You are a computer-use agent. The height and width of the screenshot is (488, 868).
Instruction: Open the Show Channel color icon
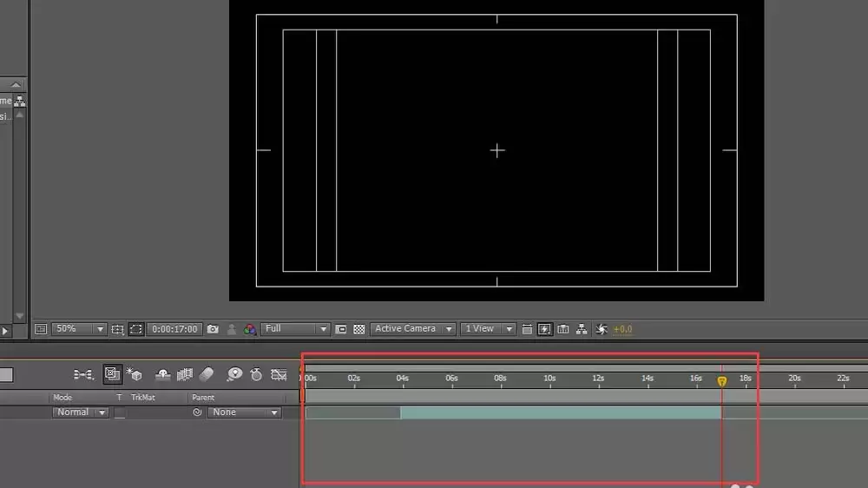tap(250, 329)
